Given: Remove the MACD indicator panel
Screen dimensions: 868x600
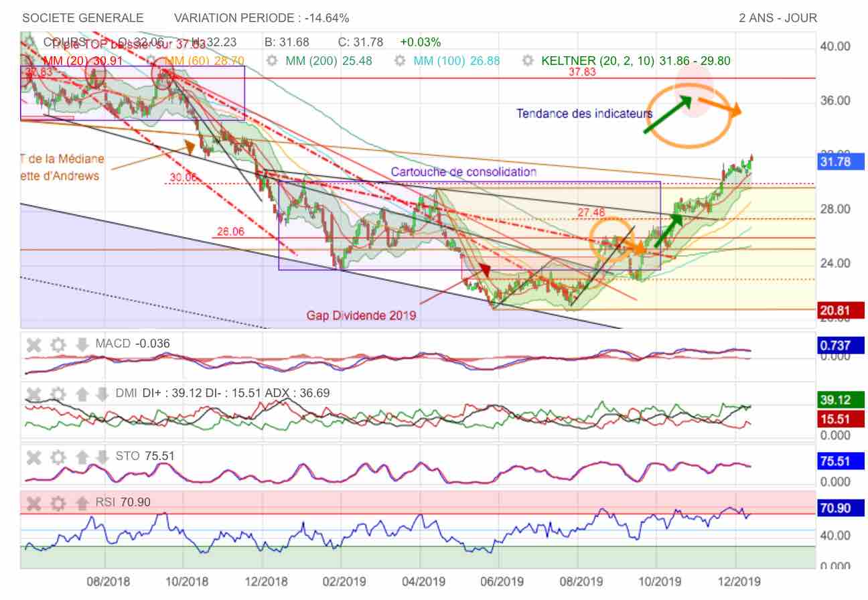Looking at the screenshot, I should pos(33,345).
